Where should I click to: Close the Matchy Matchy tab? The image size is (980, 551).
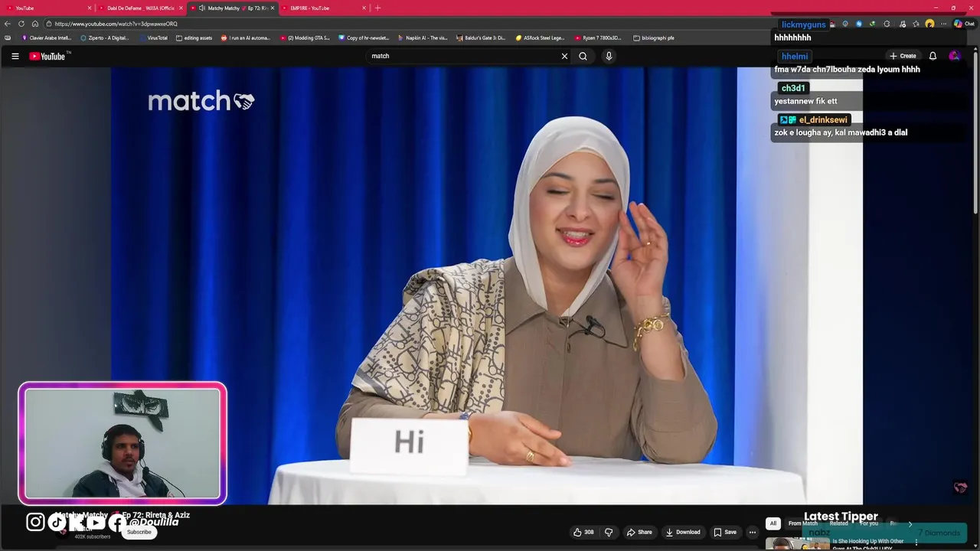pos(272,8)
